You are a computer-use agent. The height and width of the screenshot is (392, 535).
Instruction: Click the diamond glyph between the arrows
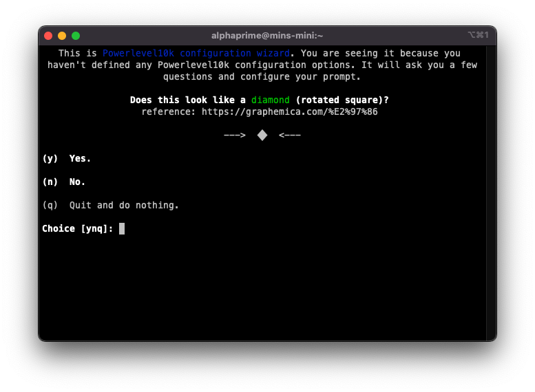[262, 135]
